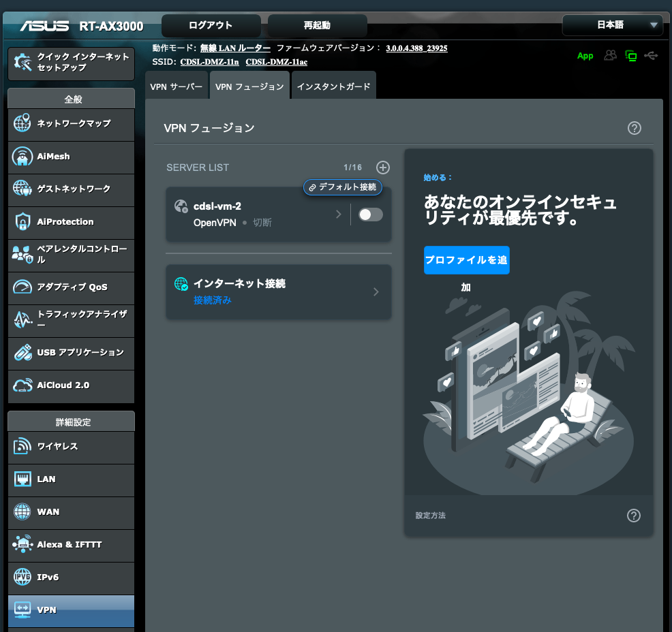Open the language dropdown showing 日本語

tap(612, 25)
